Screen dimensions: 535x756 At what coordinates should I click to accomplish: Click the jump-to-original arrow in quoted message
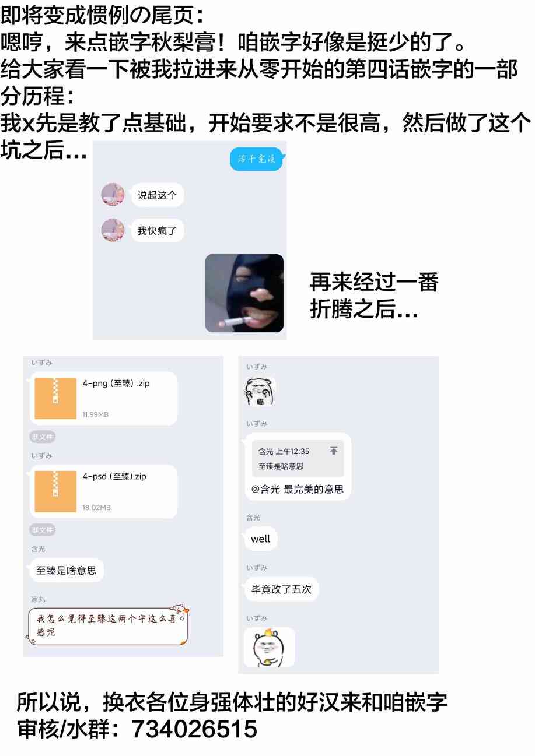click(x=334, y=451)
